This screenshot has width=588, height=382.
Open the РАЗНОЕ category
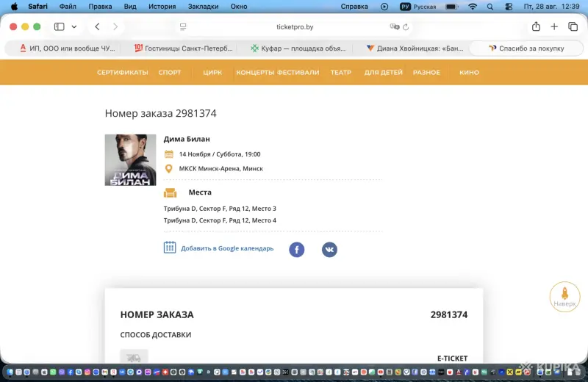click(426, 72)
